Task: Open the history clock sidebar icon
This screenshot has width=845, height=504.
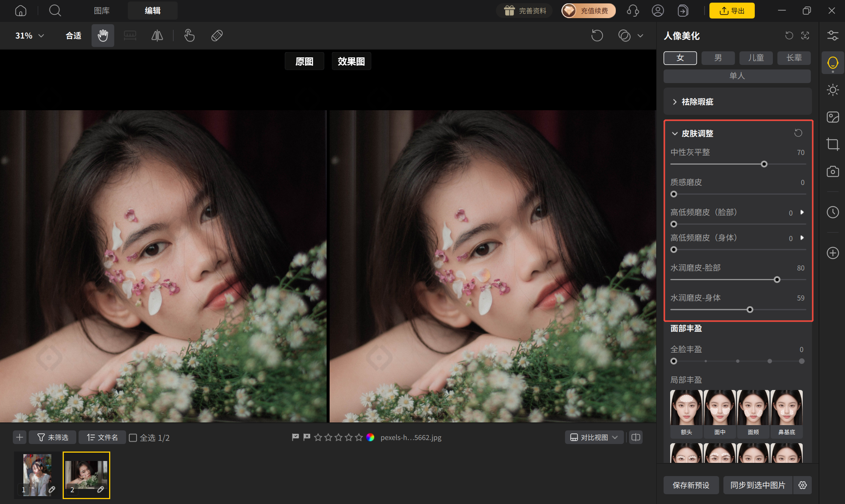Action: pyautogui.click(x=833, y=212)
